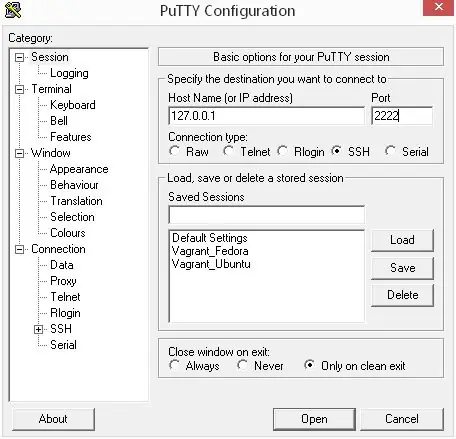Close the PuTTY Configuration window
Image resolution: width=456 pixels, height=439 pixels.
tap(439, 7)
